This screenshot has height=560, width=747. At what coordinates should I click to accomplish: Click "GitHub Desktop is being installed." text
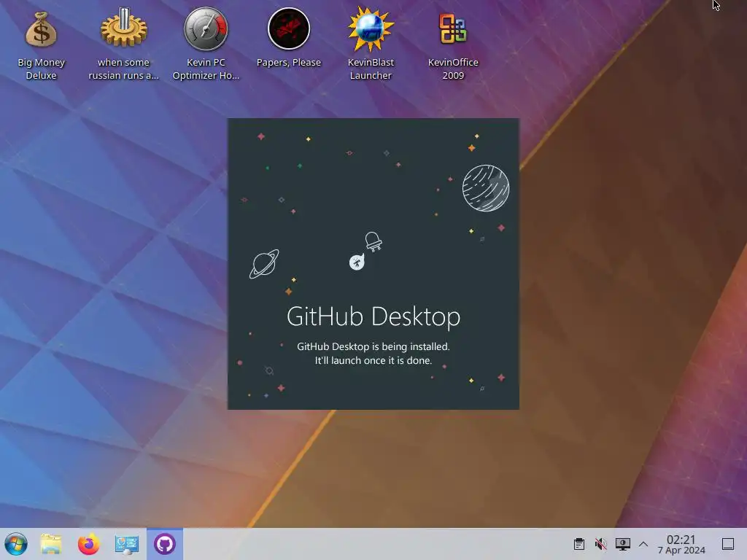pos(373,346)
